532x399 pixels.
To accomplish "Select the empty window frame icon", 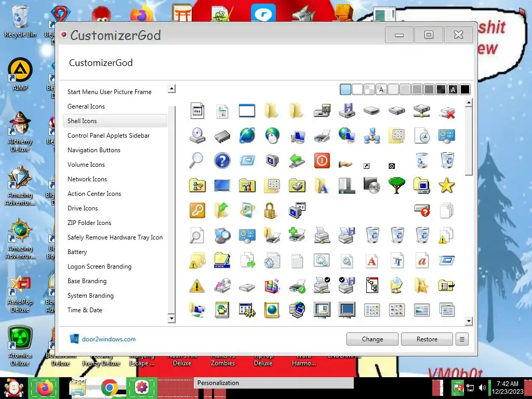I will [x=247, y=111].
